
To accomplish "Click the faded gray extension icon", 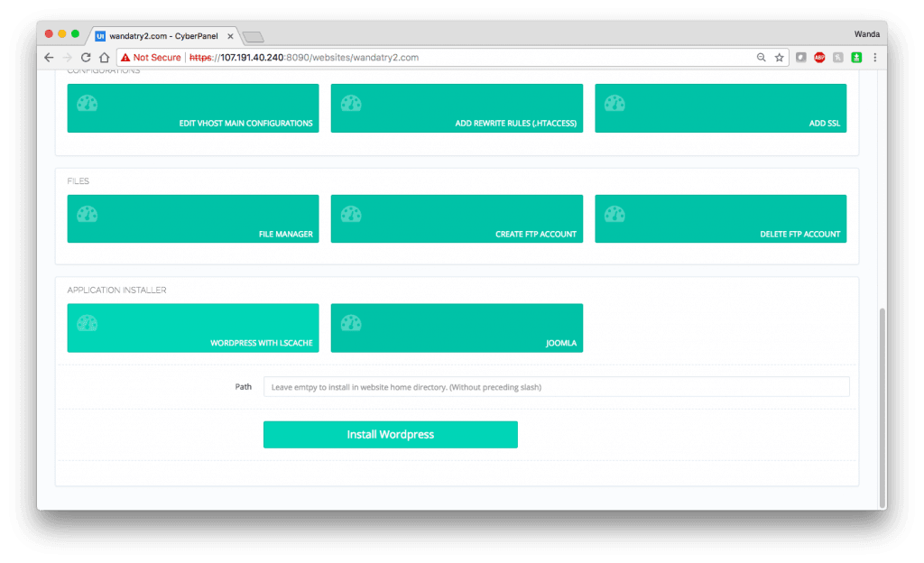I will click(x=838, y=57).
